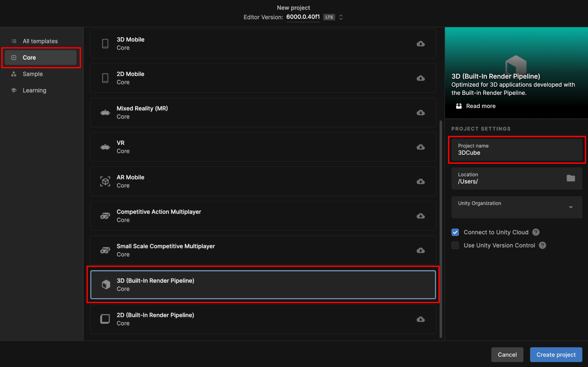The image size is (588, 367).
Task: Click the download icon for 3D Mobile template
Action: pyautogui.click(x=420, y=44)
